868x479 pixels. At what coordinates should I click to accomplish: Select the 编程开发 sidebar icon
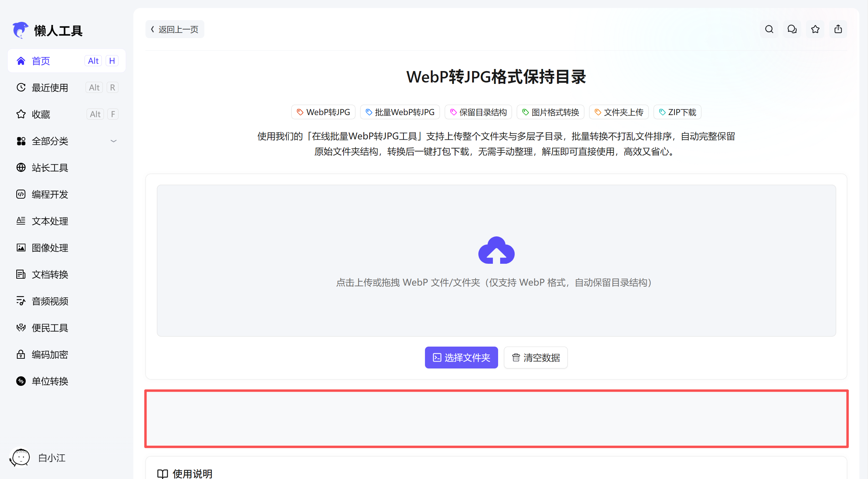click(x=21, y=194)
